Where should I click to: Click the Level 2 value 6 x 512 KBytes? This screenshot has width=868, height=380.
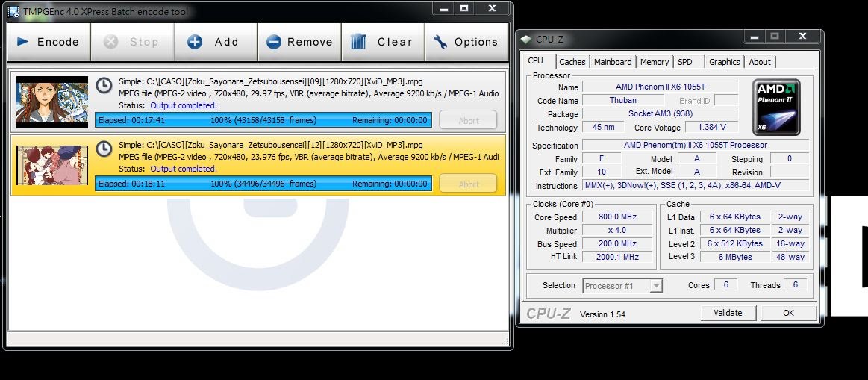tap(735, 243)
